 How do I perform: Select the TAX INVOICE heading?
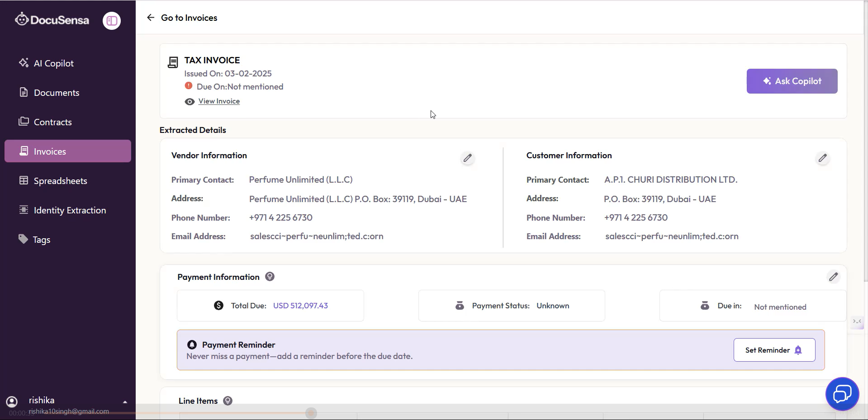212,60
